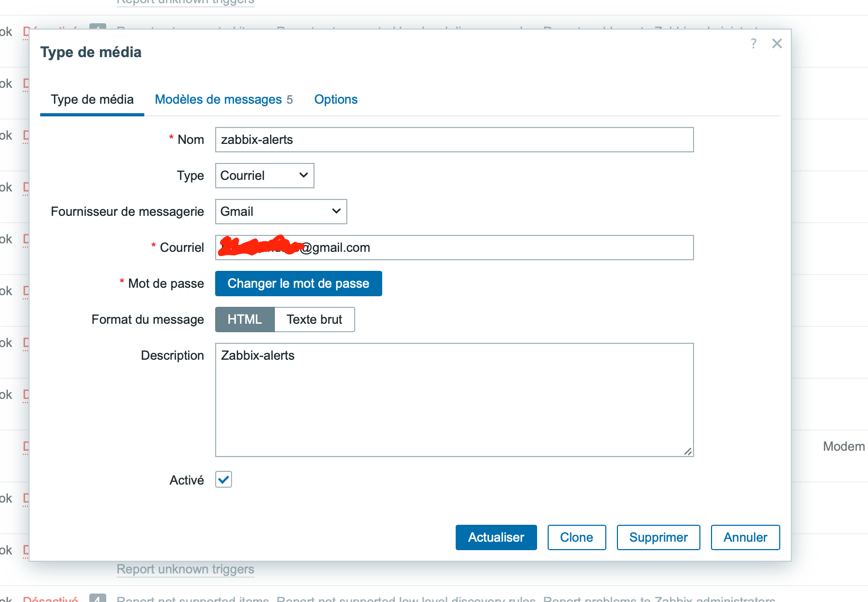Select HTML message format
This screenshot has height=602, width=868.
[x=245, y=320]
